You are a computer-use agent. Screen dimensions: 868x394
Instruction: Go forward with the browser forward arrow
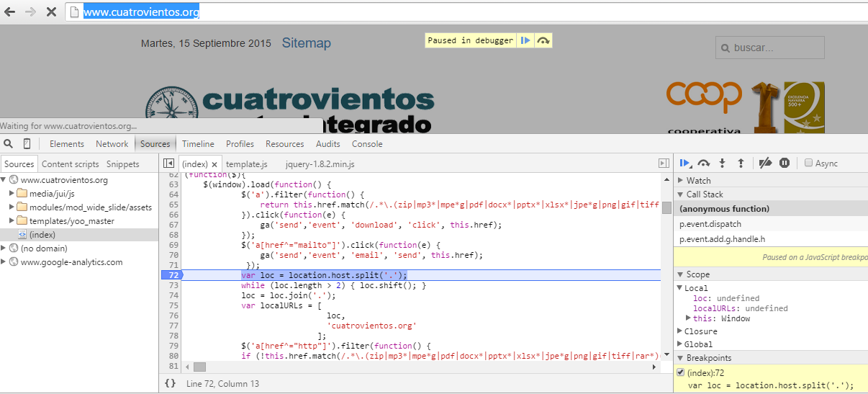click(x=30, y=12)
